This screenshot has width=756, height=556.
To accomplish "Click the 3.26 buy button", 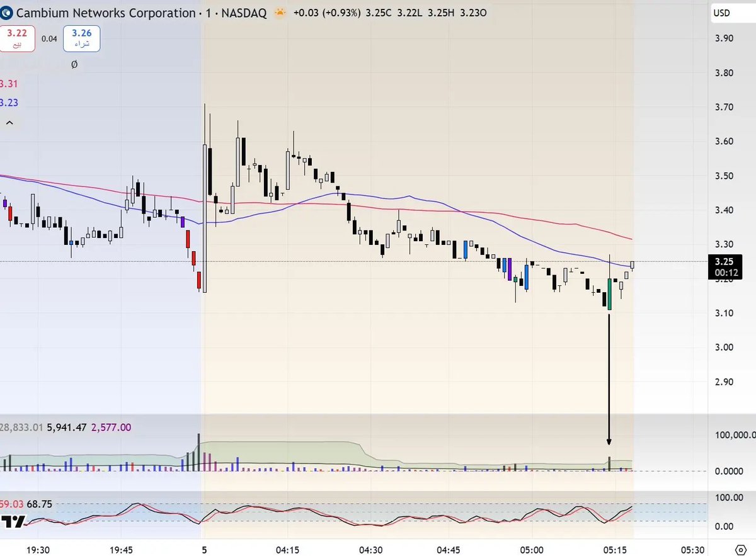I will coord(81,38).
